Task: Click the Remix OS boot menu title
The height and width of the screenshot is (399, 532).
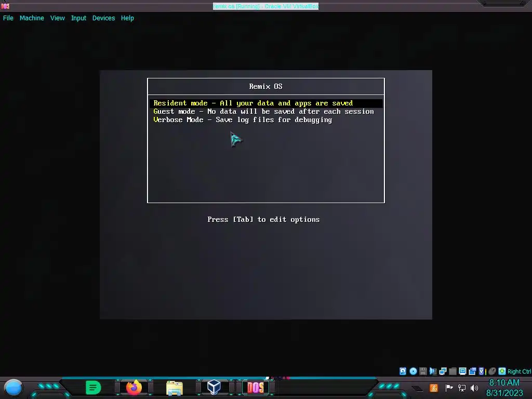Action: (x=265, y=87)
